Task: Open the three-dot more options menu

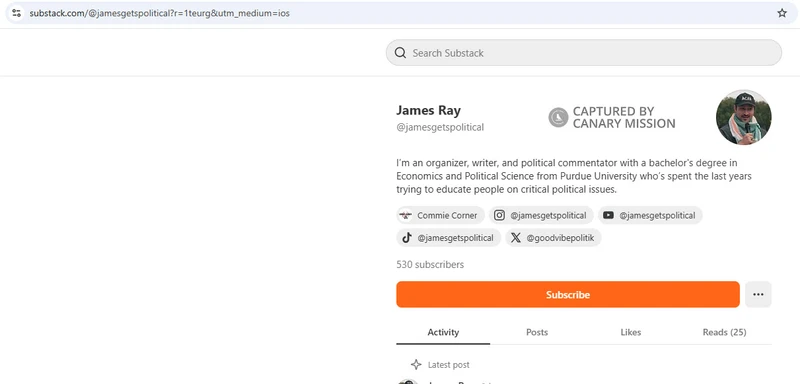Action: (758, 295)
